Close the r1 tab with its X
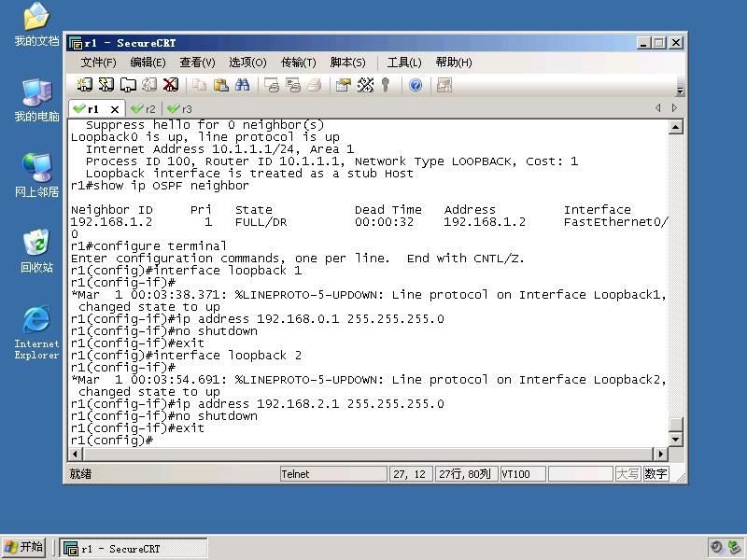The image size is (747, 560). 115,109
